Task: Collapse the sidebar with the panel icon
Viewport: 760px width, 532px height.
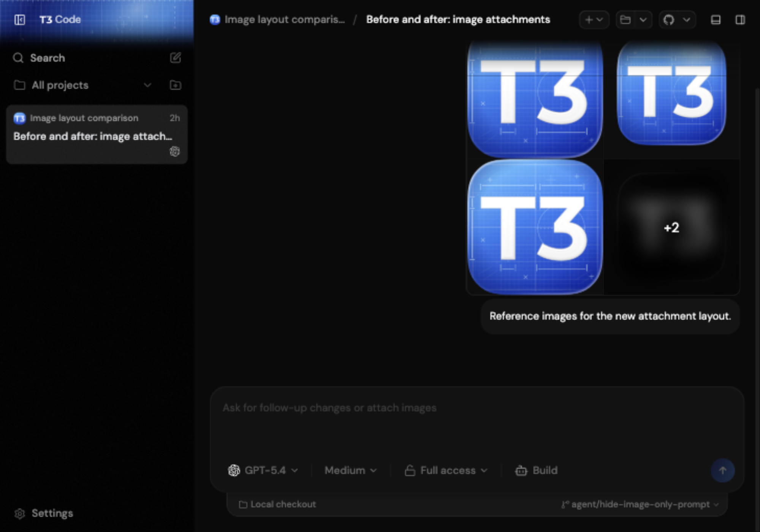Action: pos(20,19)
